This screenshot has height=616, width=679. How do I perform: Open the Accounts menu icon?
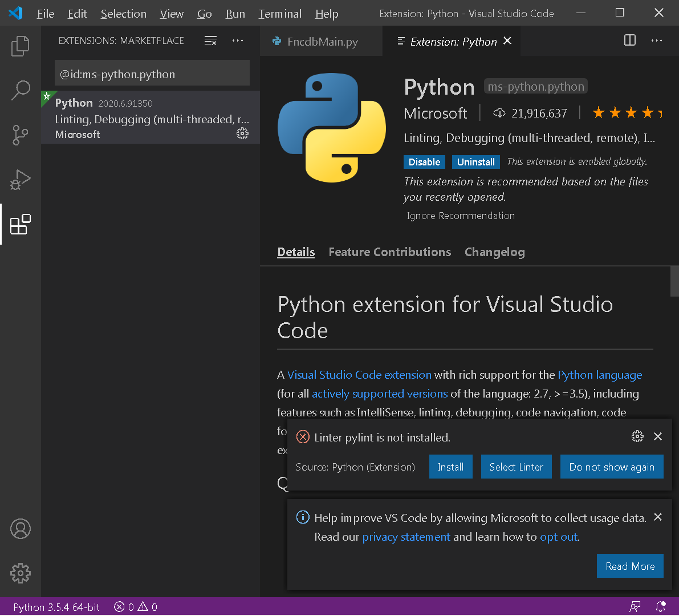[x=21, y=529]
